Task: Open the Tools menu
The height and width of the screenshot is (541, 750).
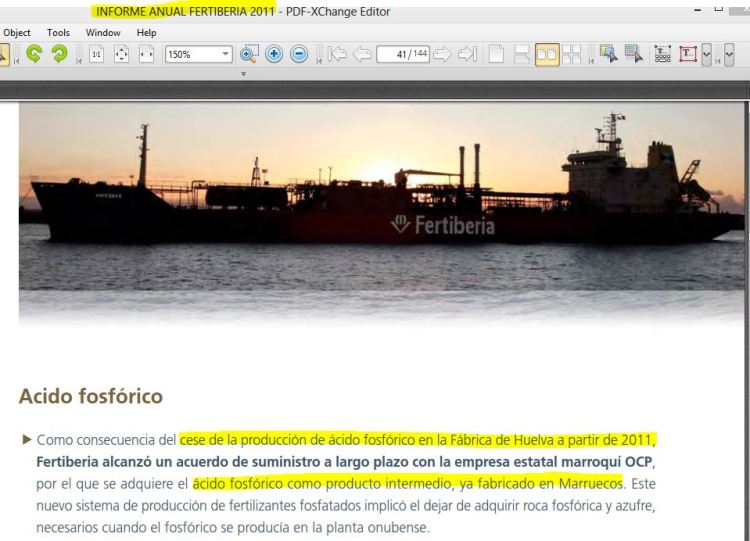Action: tap(59, 33)
